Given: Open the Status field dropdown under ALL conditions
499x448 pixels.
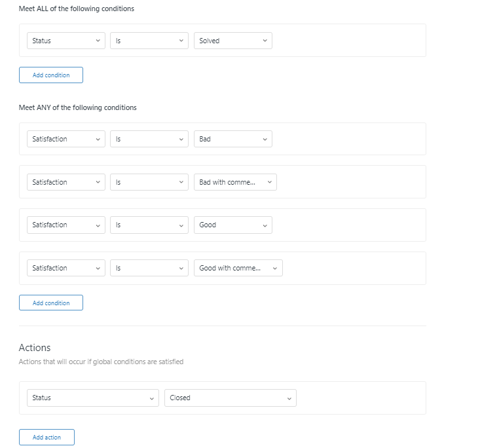Looking at the screenshot, I should click(x=65, y=41).
